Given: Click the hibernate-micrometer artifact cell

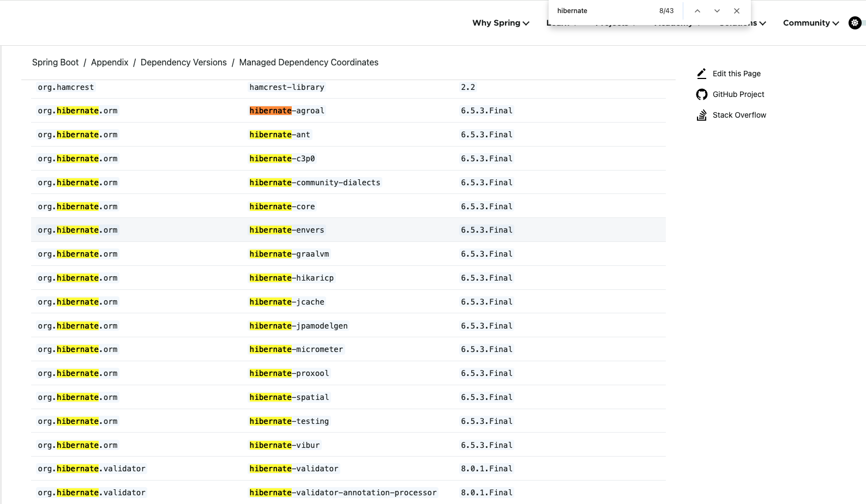Looking at the screenshot, I should click(296, 349).
